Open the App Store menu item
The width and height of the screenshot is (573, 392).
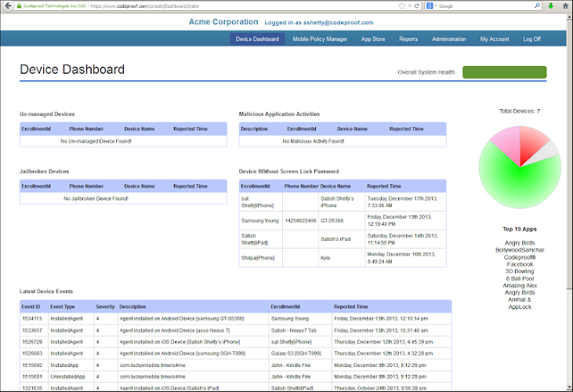pos(373,38)
